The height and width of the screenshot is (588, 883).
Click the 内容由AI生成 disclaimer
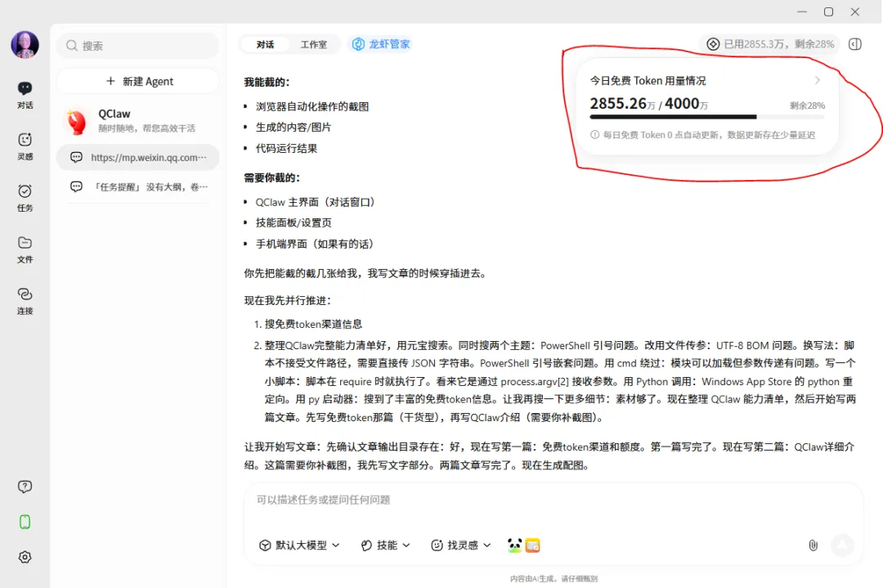tap(554, 578)
